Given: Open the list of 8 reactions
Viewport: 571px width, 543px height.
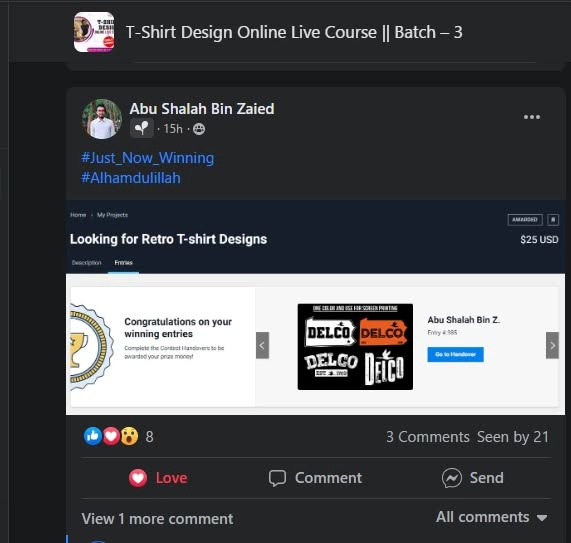Looking at the screenshot, I should (x=149, y=437).
